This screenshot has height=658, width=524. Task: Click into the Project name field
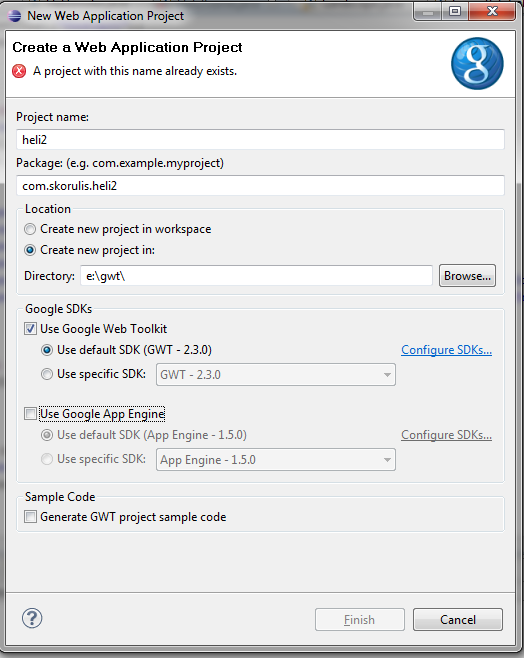[260, 139]
